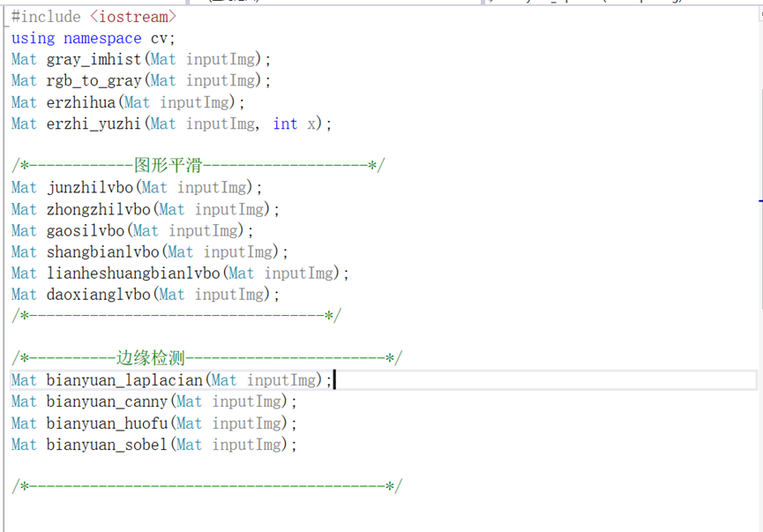763x532 pixels.
Task: Click the daoxianglvbo function name
Action: pyautogui.click(x=98, y=295)
